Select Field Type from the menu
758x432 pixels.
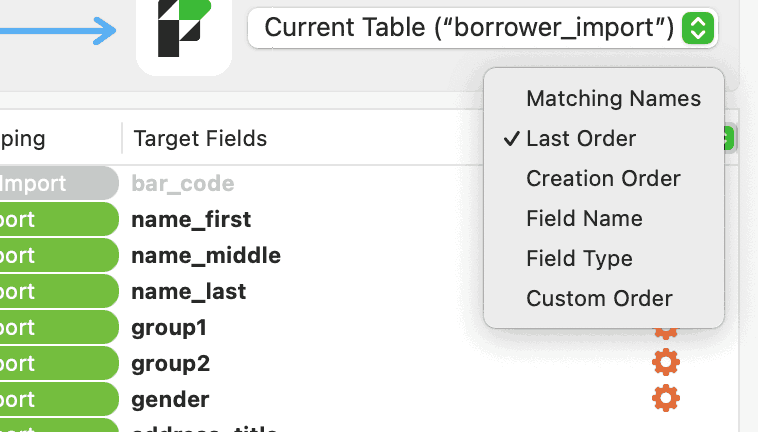579,258
